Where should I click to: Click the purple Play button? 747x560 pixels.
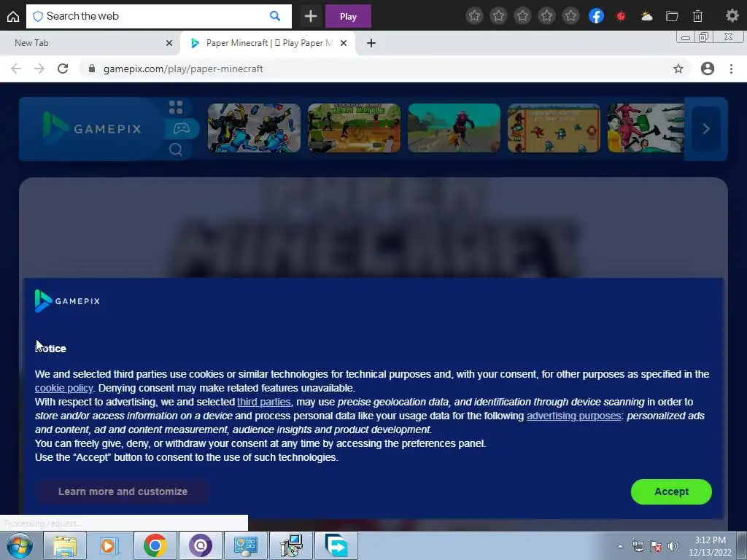(x=348, y=16)
